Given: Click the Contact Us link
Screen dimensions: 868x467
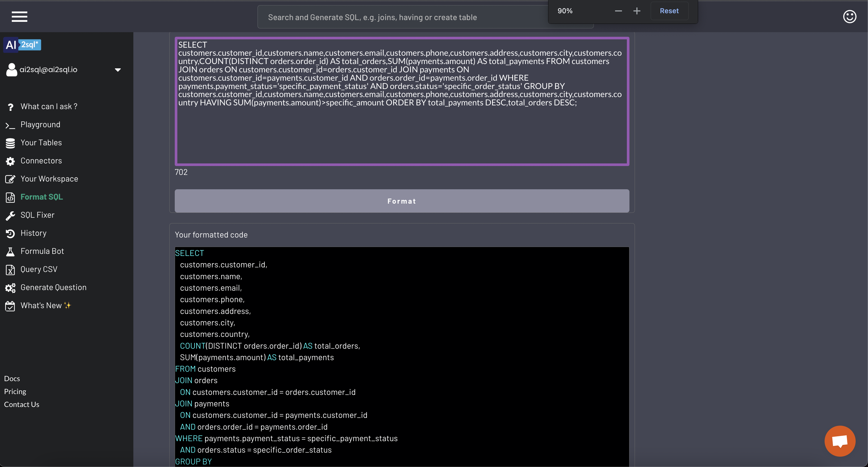Looking at the screenshot, I should pos(22,404).
